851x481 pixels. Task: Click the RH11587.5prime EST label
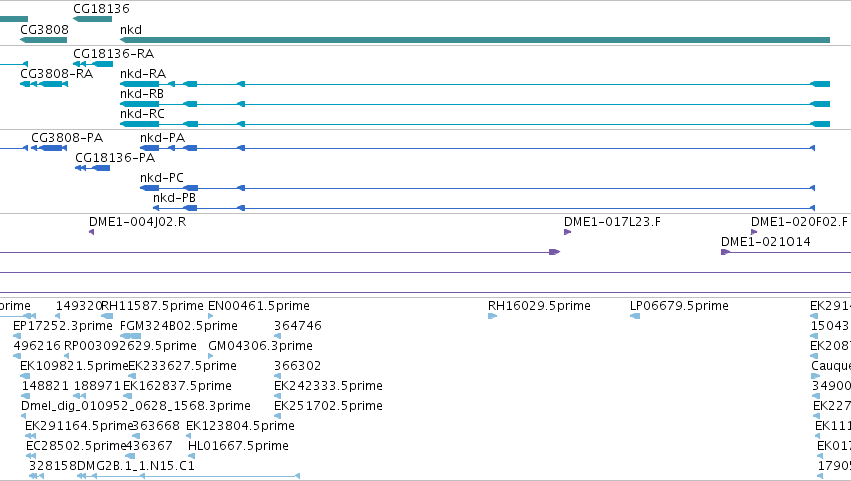pos(153,306)
